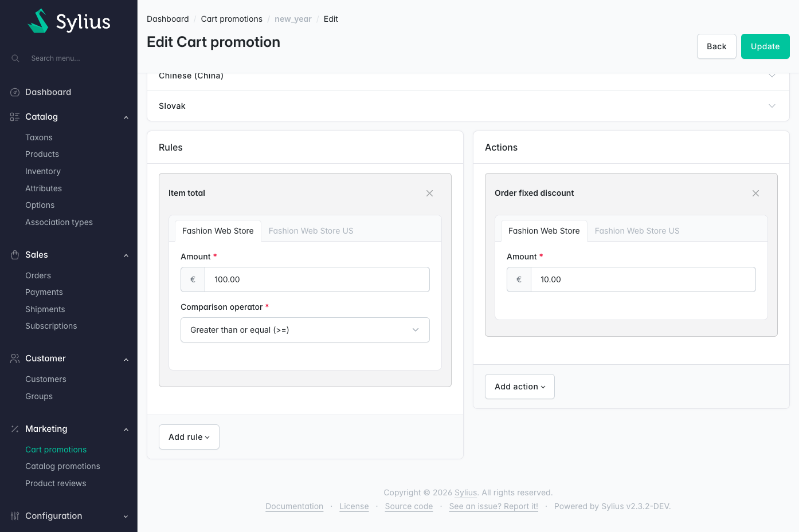Open Taxons in the sidebar
Screen dimensions: 799x532
[x=39, y=137]
